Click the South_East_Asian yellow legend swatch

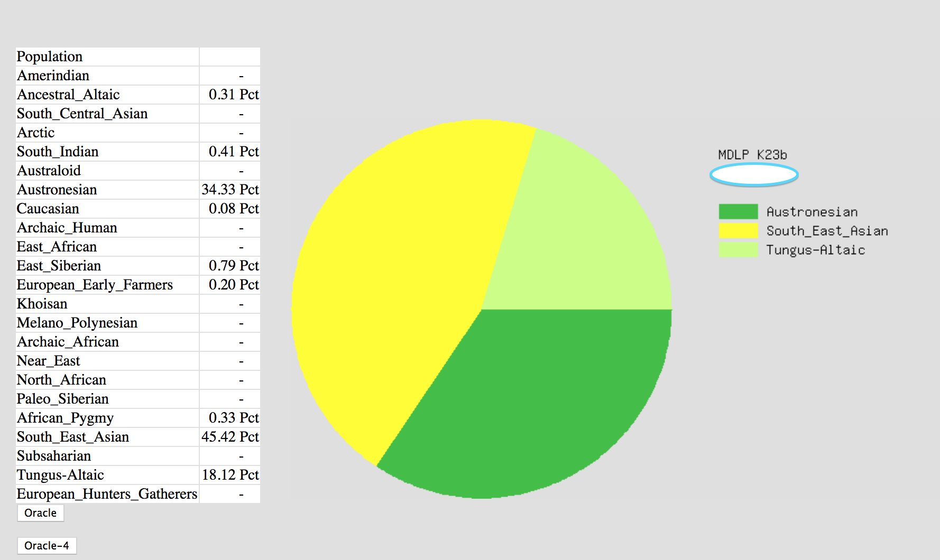coord(738,230)
